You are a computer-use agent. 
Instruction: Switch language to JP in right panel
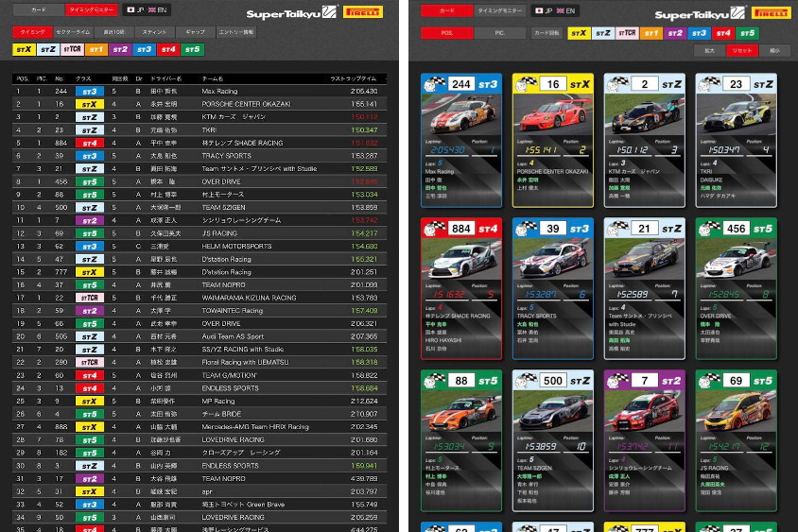click(545, 10)
